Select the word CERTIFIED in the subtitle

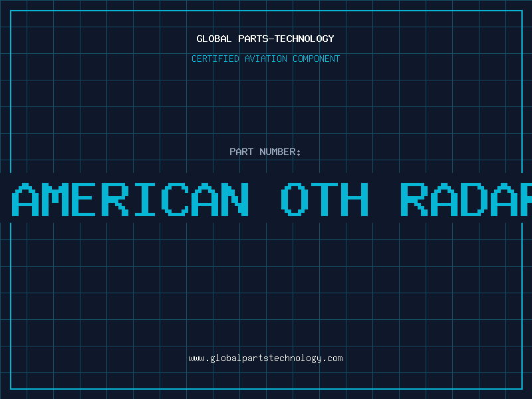(215, 59)
